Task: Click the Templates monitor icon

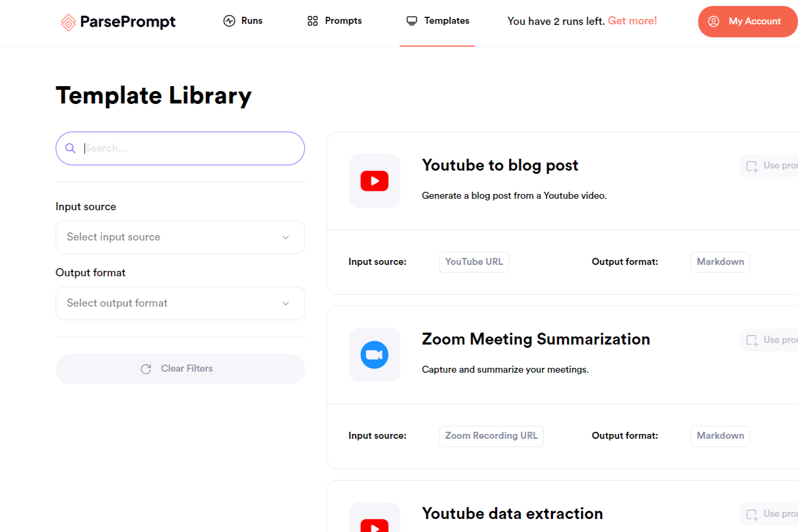Action: click(x=412, y=20)
